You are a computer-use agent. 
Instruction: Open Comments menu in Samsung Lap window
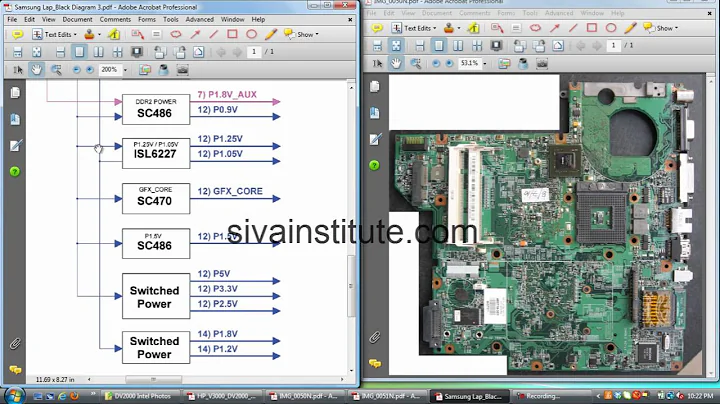coord(115,20)
